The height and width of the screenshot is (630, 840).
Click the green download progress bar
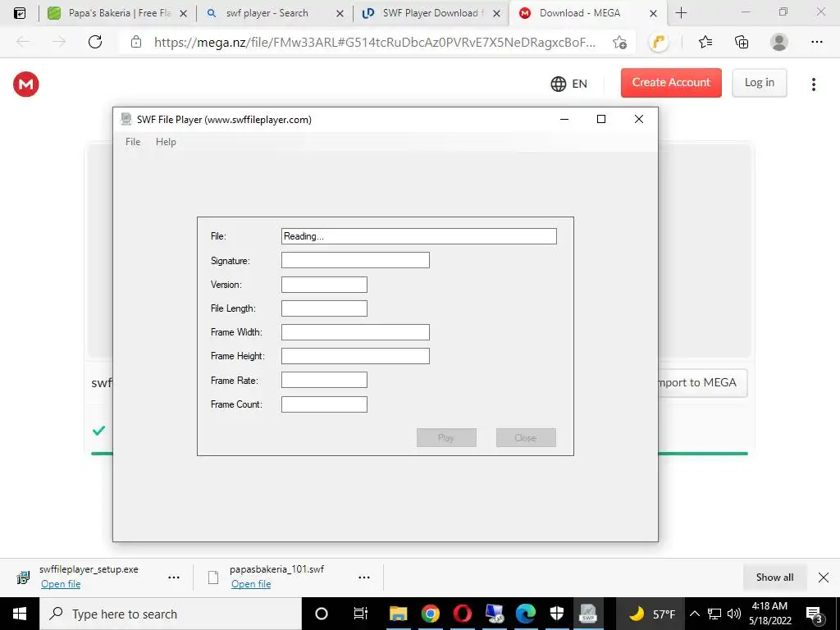point(702,454)
